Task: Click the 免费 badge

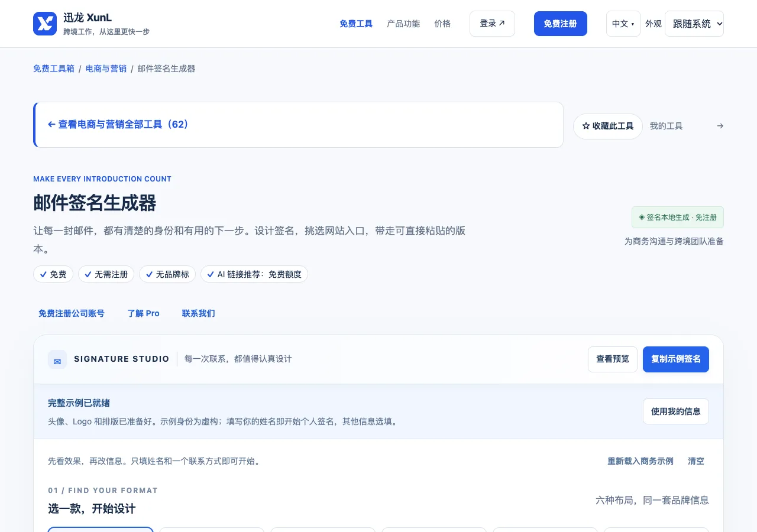Action: [x=53, y=274]
